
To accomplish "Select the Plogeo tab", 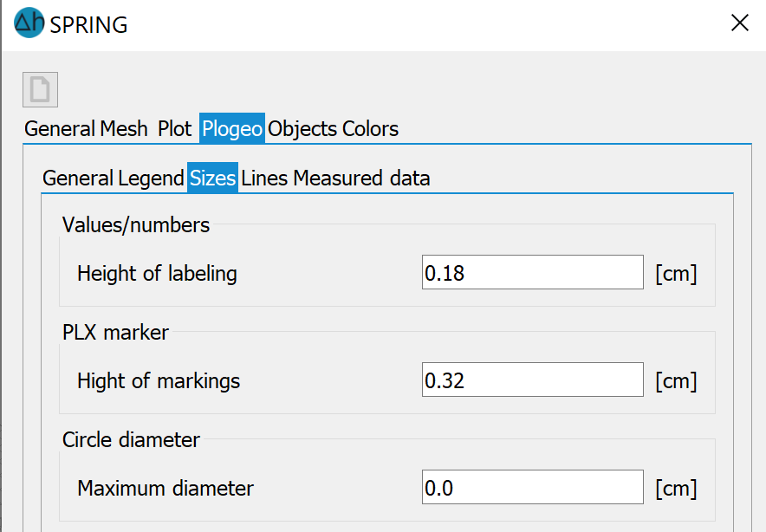I will coord(232,129).
